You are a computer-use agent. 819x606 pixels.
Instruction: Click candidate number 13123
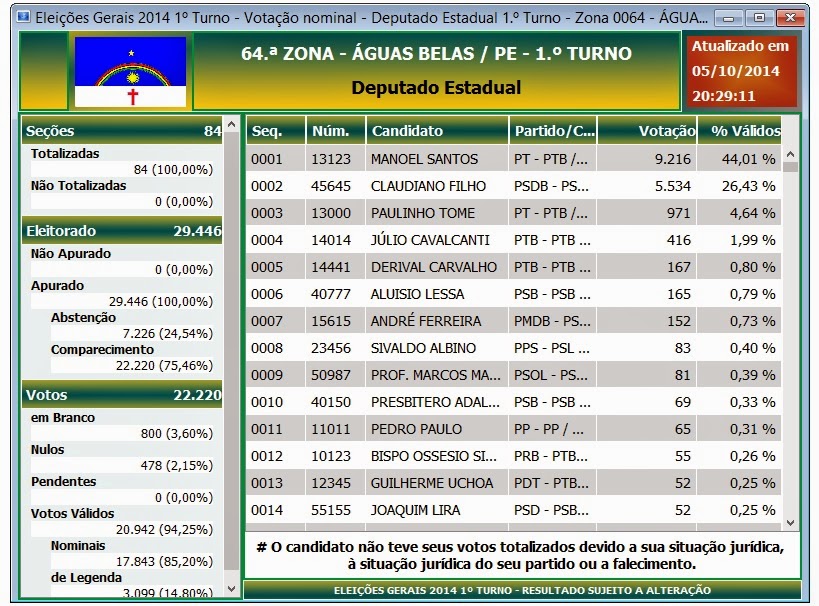coord(331,159)
